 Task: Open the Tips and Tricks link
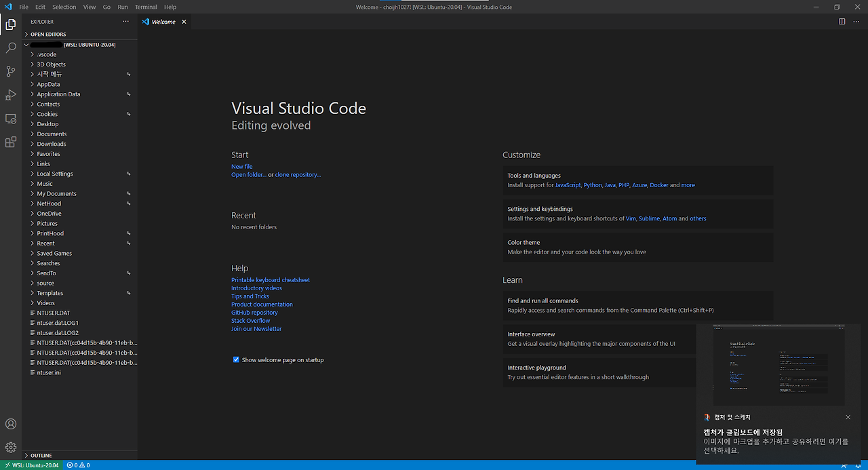(x=250, y=296)
